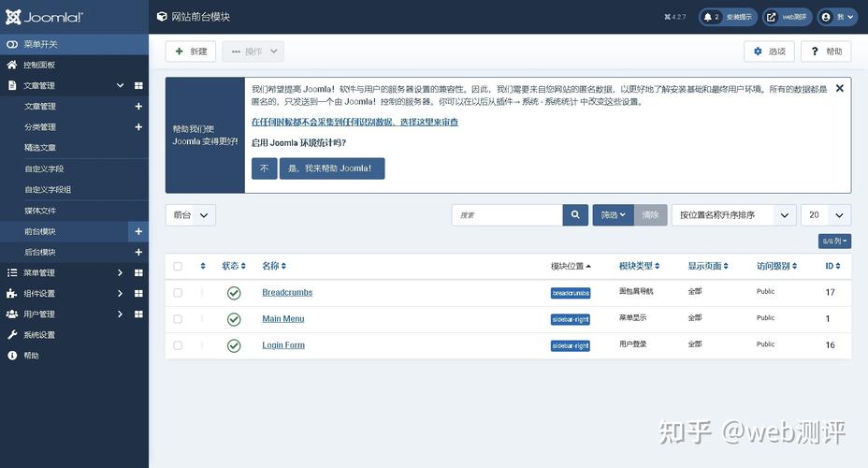Sort the table by 访问级别
Image resolution: width=868 pixels, height=468 pixels.
tap(776, 267)
